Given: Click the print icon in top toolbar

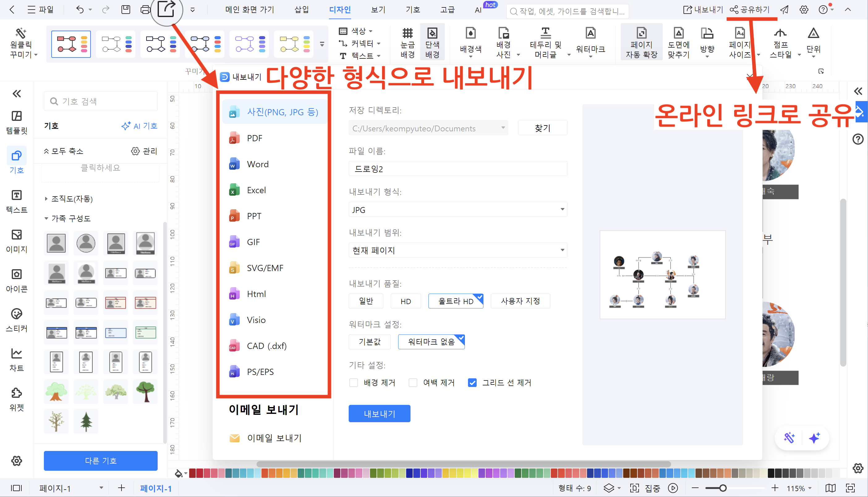Looking at the screenshot, I should coord(145,10).
